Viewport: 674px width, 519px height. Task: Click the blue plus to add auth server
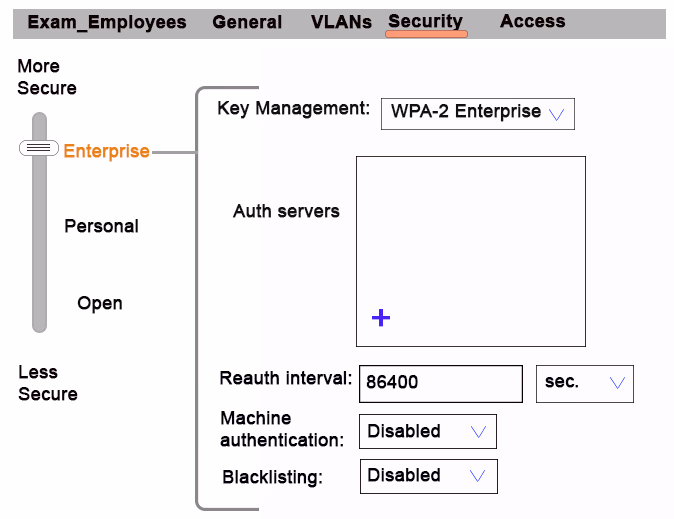point(381,318)
